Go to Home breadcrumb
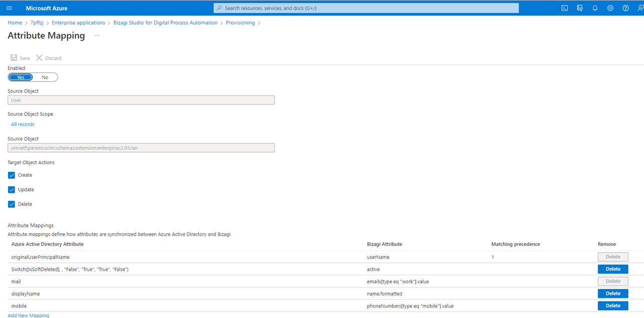Viewport: 644px width, 318px height. tap(15, 23)
